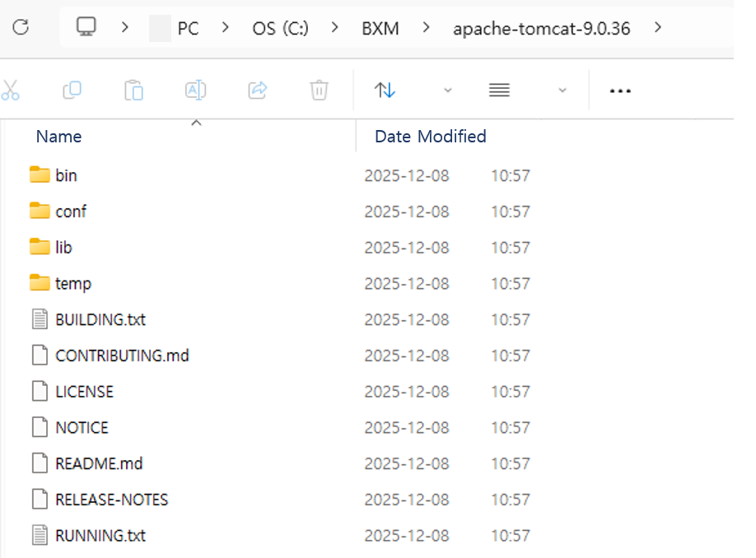The image size is (756, 558).
Task: Select the RUNNING.txt file
Action: 100,536
